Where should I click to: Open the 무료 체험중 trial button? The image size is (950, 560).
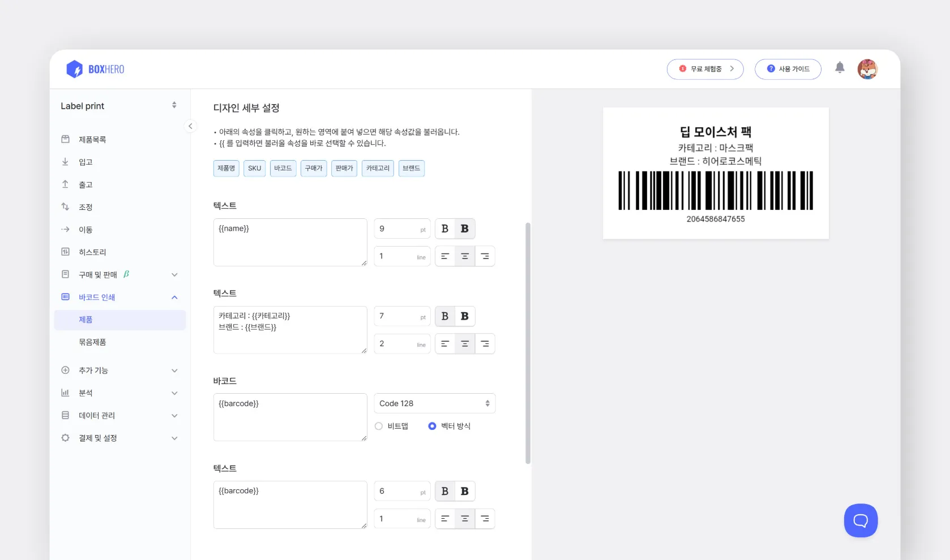(705, 68)
